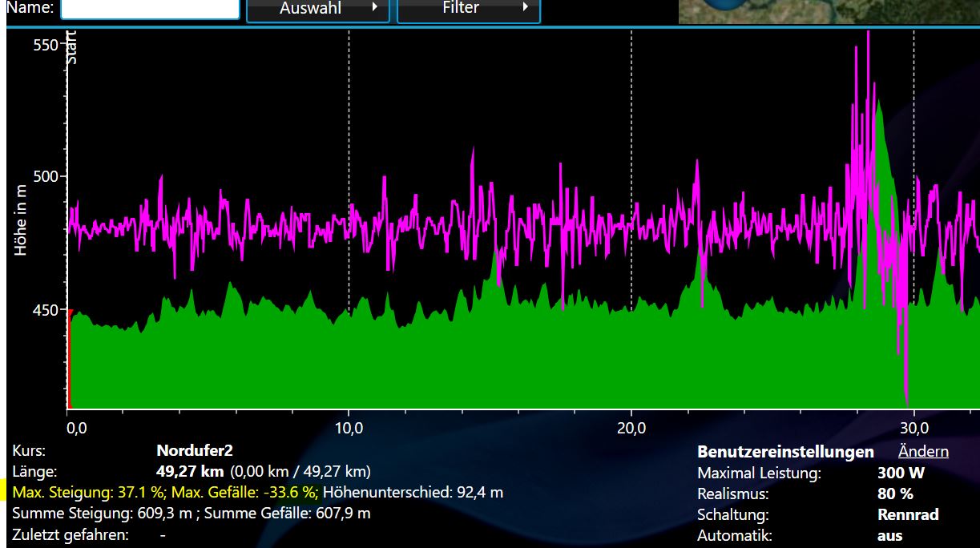Select the Summe Steigung: 609,3 m text
Viewport: 980px width, 548px height.
(x=103, y=513)
